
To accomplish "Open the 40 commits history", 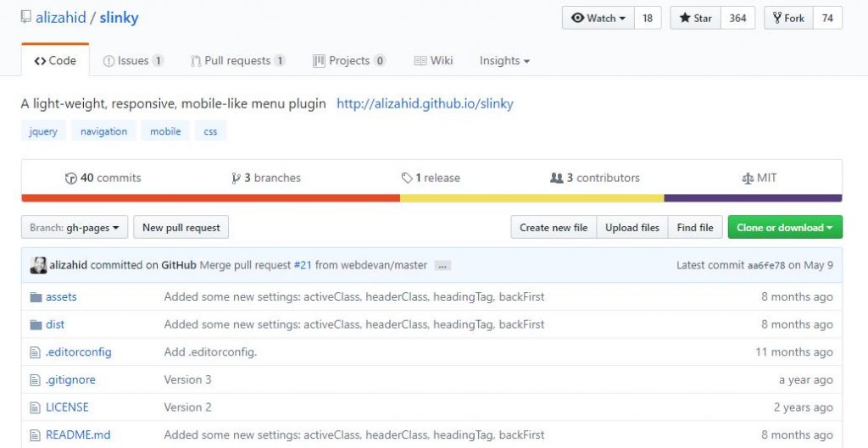I will click(103, 178).
